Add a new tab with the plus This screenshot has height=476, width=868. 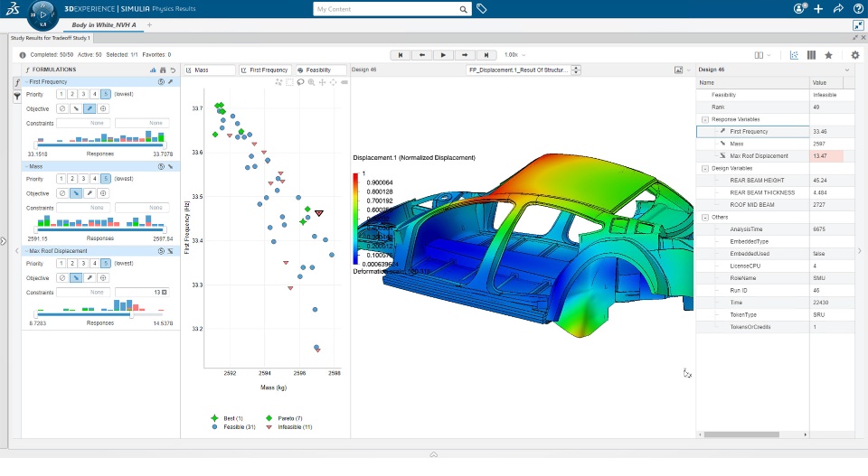(149, 25)
